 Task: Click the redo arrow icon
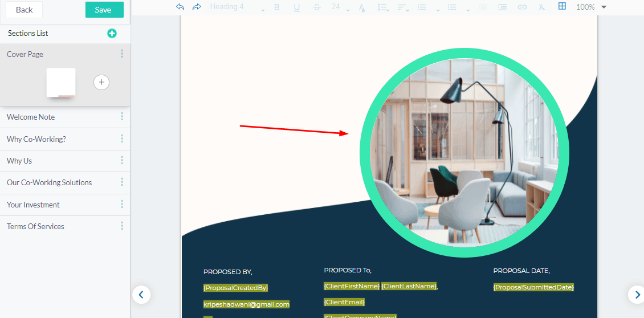pos(197,7)
